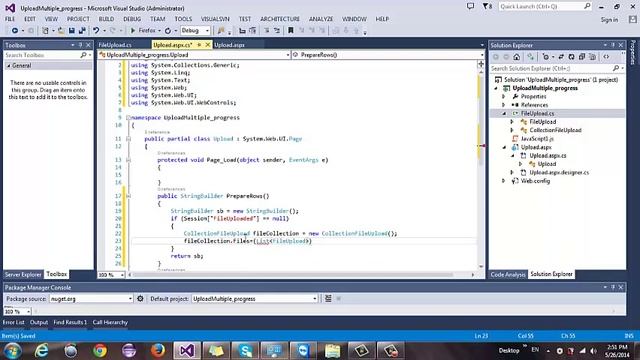Open the Firefox browser selection dropdown arrow
The width and height of the screenshot is (640, 360).
[x=159, y=31]
